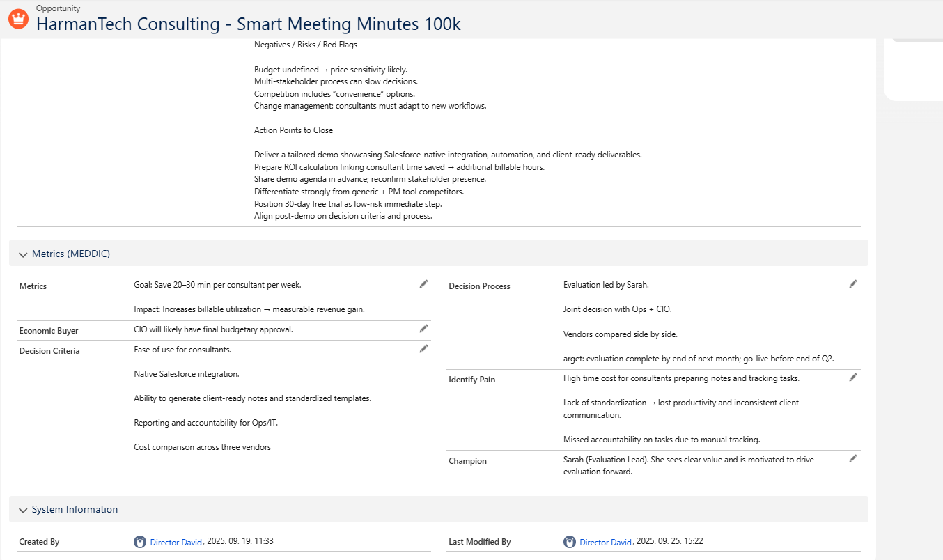943x560 pixels.
Task: Click 'Goal: Save 20–30 min per consultant' text
Action: (x=218, y=285)
